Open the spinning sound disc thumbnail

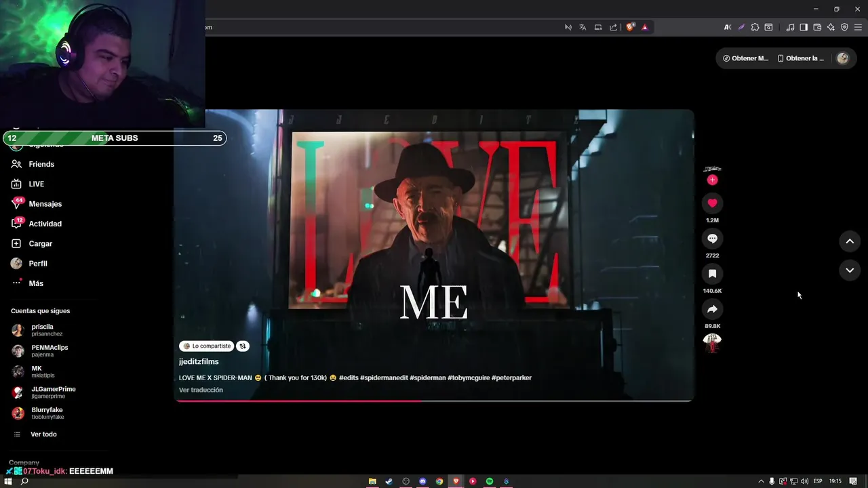(x=712, y=343)
